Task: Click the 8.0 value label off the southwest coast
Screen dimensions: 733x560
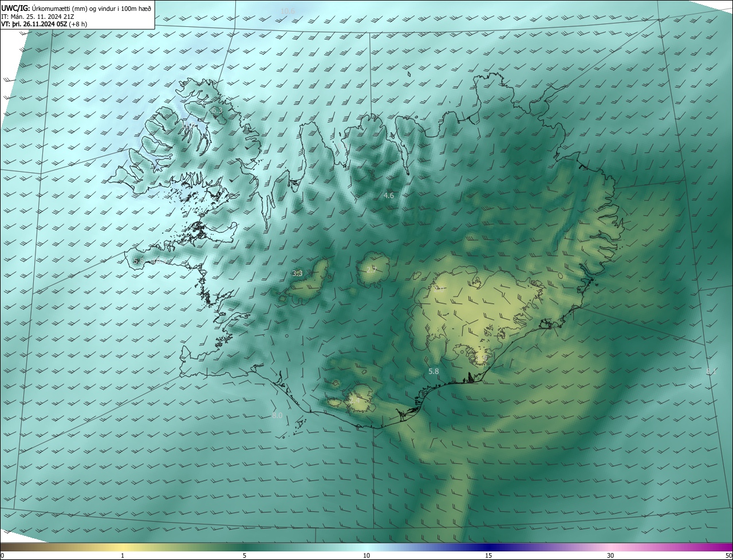Action: (277, 415)
